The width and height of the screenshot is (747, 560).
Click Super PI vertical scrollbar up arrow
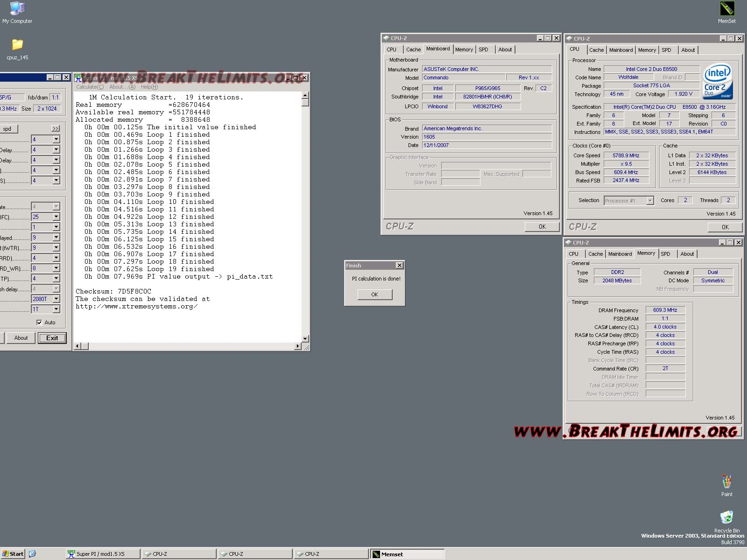click(x=305, y=95)
